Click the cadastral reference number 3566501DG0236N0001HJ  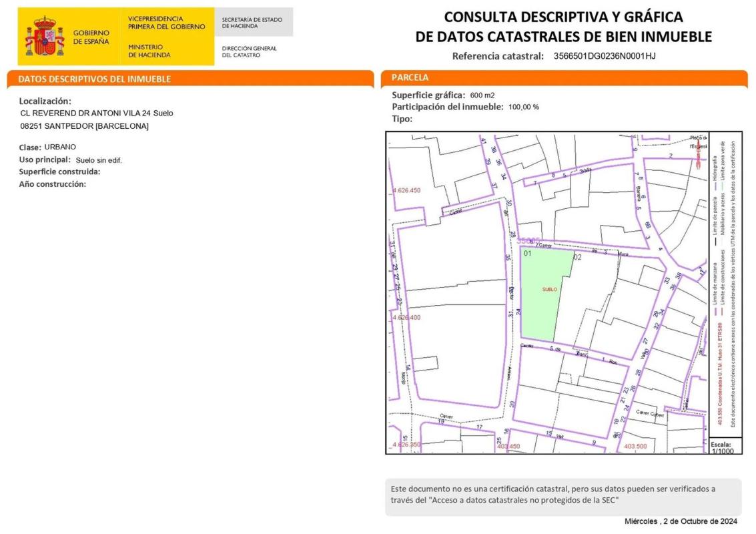click(605, 56)
